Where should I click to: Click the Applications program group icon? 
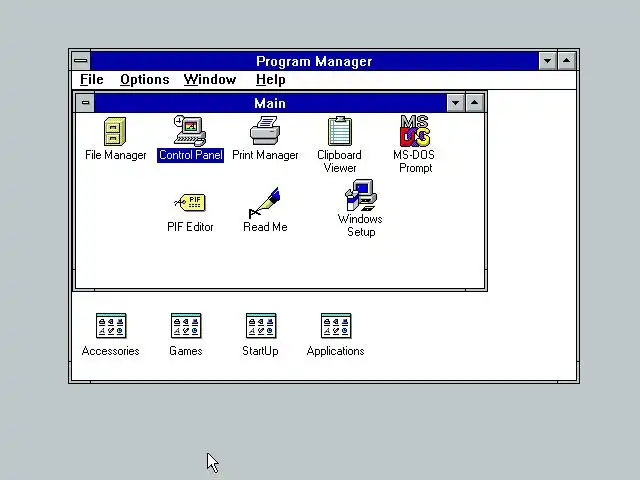click(x=336, y=326)
